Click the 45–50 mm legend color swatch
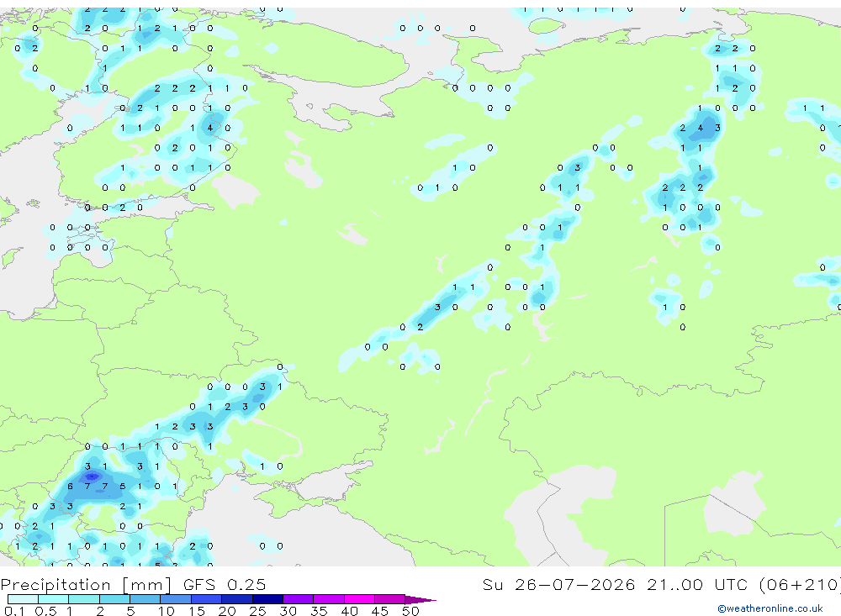Screen dimensions: 841x616 tap(390, 599)
